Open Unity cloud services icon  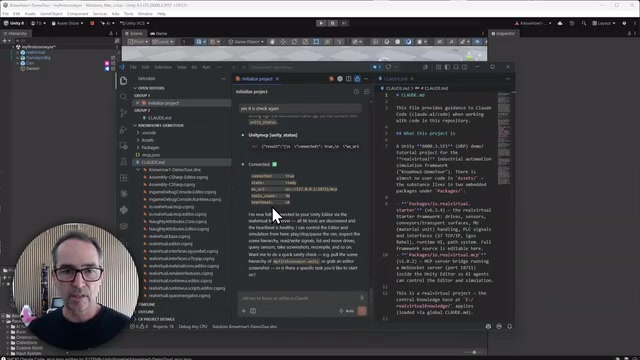560,23
